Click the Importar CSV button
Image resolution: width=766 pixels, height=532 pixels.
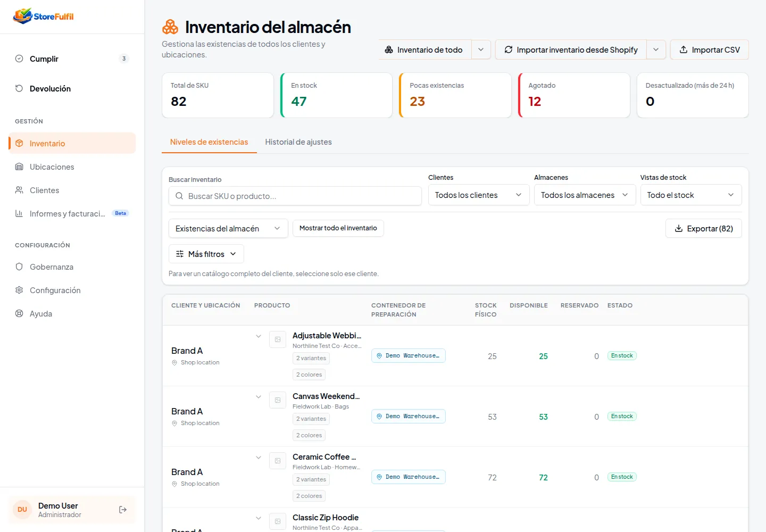[710, 49]
